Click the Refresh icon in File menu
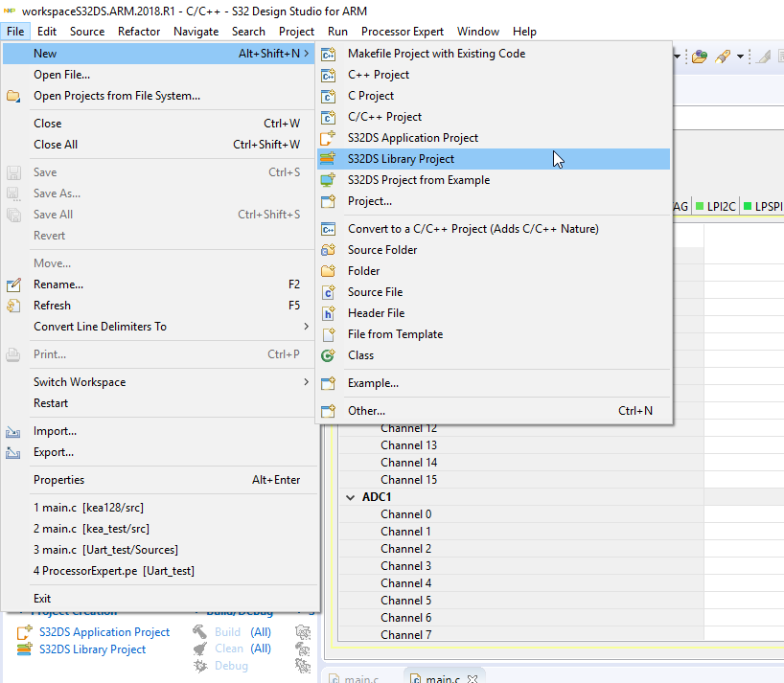The image size is (784, 683). tap(13, 306)
